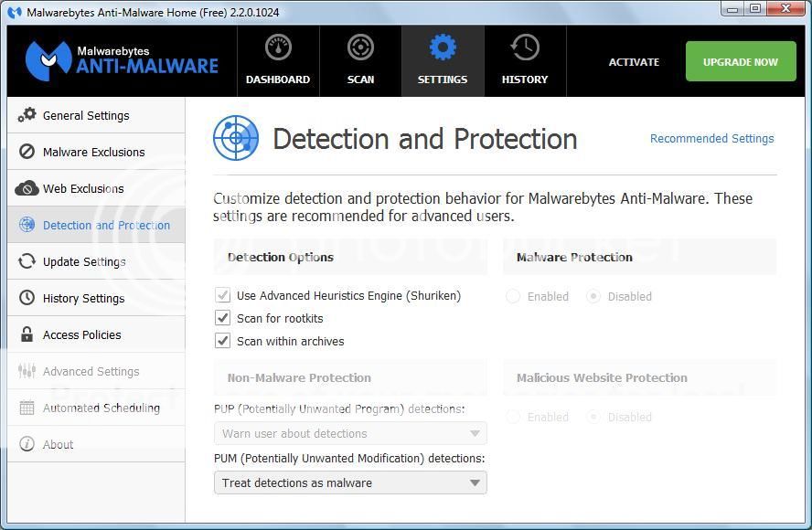Uncheck Scan within archives checkbox
Image resolution: width=812 pixels, height=530 pixels.
click(222, 341)
